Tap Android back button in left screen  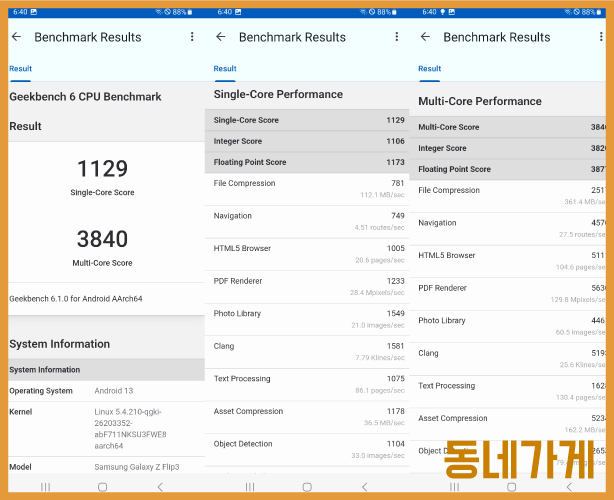[160, 487]
